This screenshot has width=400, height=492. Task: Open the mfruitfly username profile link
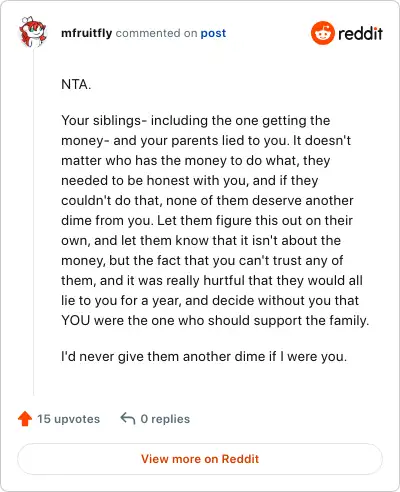pyautogui.click(x=87, y=33)
